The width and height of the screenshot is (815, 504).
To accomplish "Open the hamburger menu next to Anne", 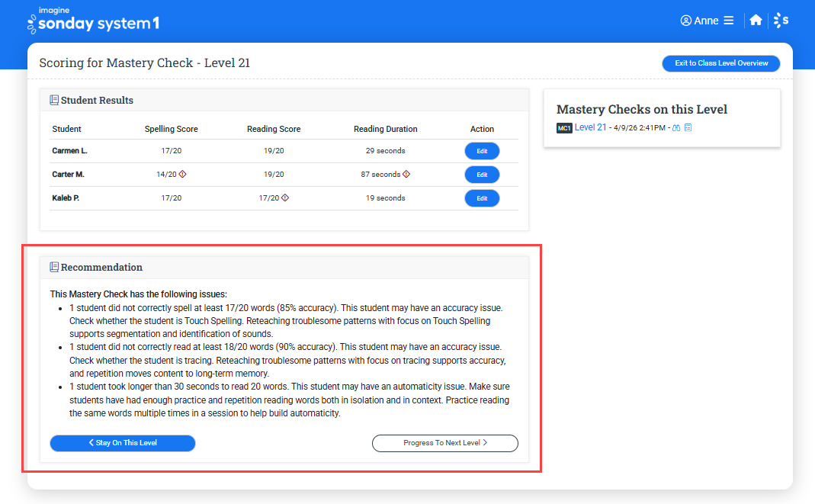I will pos(729,21).
